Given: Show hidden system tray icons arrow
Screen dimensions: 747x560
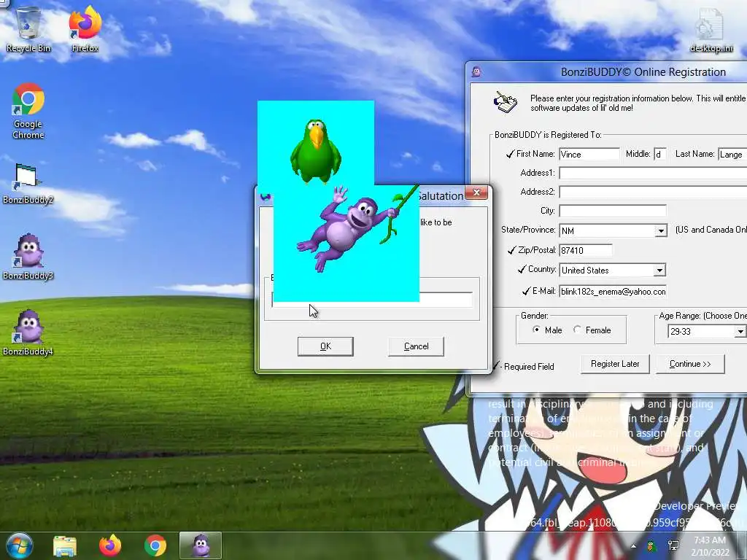Looking at the screenshot, I should 633,545.
